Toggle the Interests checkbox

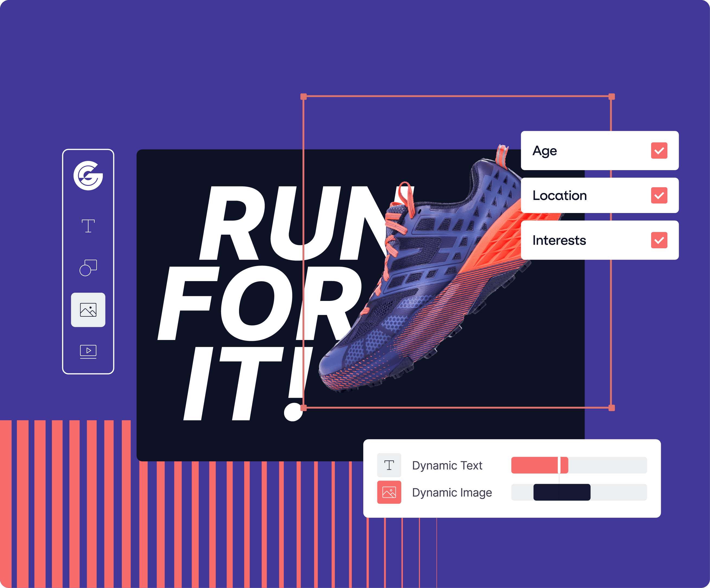click(659, 240)
